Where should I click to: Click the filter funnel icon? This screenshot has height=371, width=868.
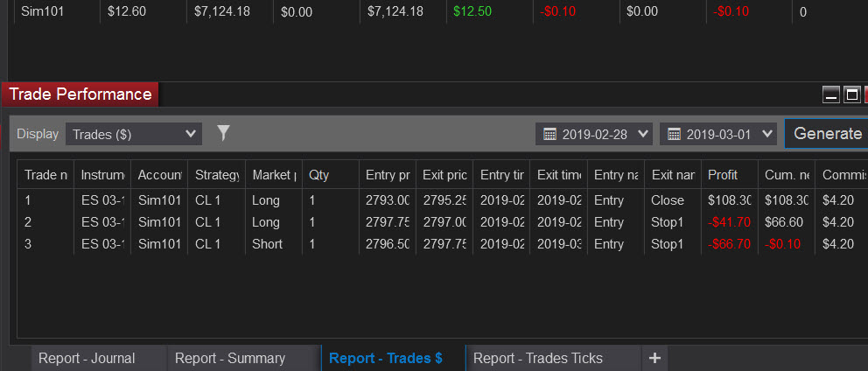coord(223,133)
